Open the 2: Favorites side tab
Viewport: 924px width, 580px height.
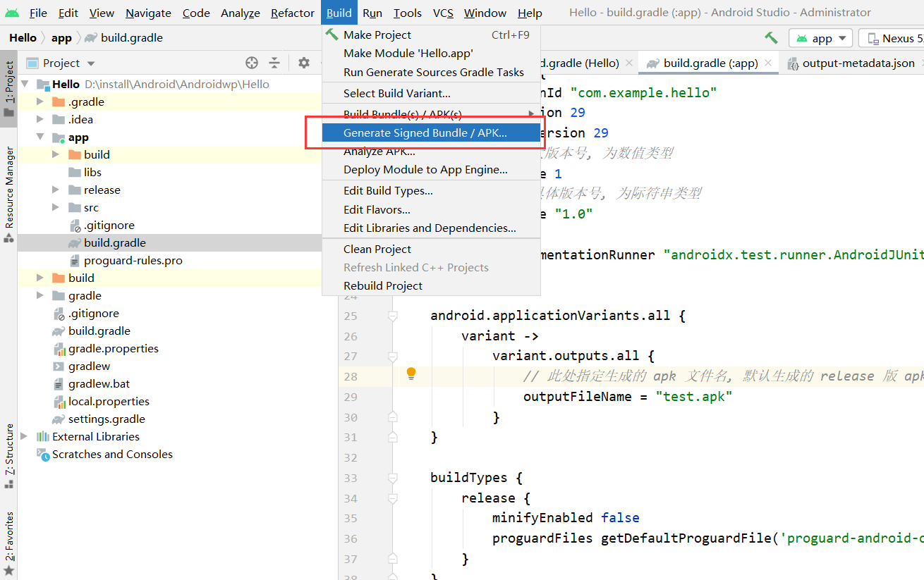click(x=9, y=543)
